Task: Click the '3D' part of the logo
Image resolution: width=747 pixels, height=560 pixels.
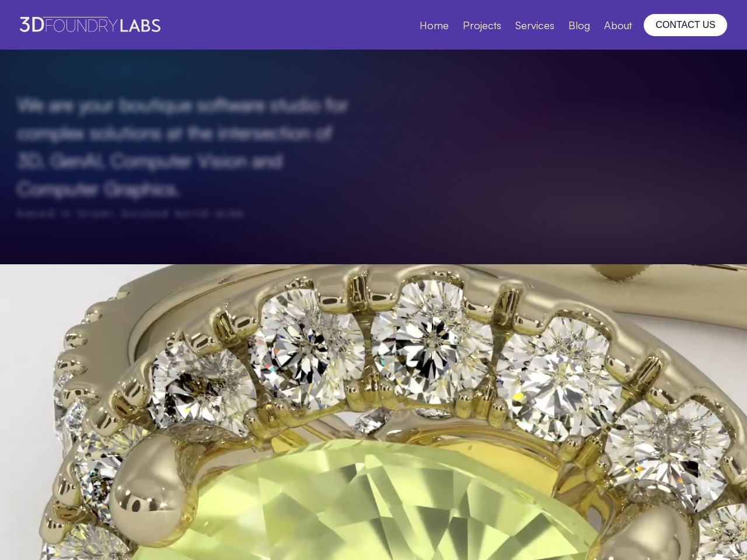Action: pyautogui.click(x=32, y=24)
